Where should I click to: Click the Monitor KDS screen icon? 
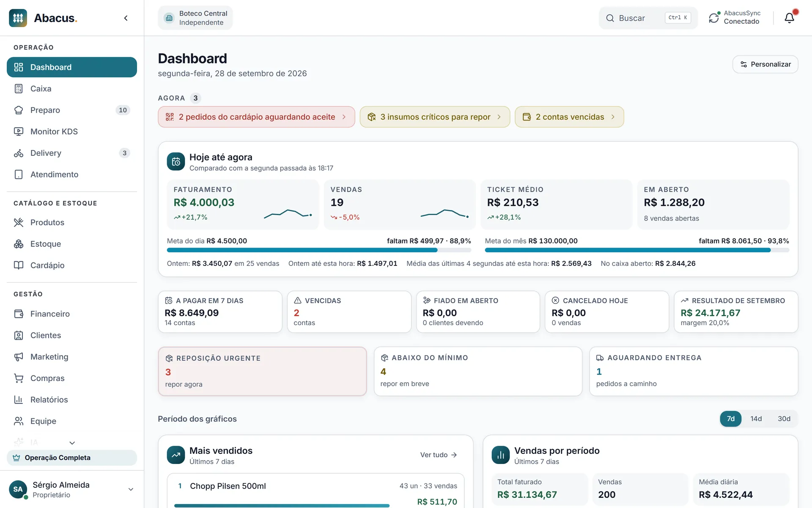[19, 132]
